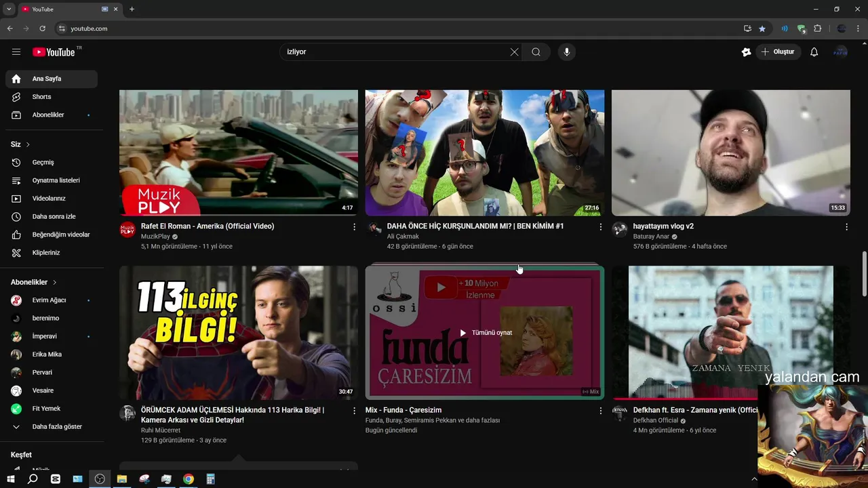Run the search with magnifier button
868x488 pixels.
tap(536, 52)
